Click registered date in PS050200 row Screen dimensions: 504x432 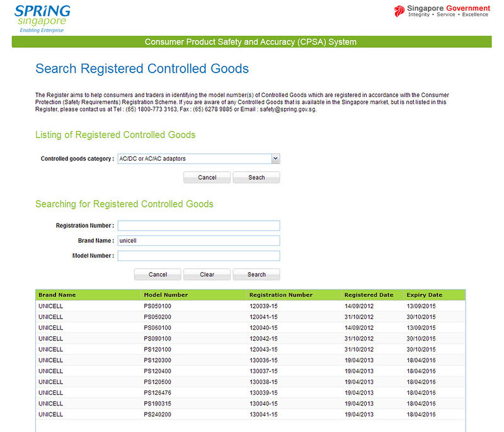359,317
